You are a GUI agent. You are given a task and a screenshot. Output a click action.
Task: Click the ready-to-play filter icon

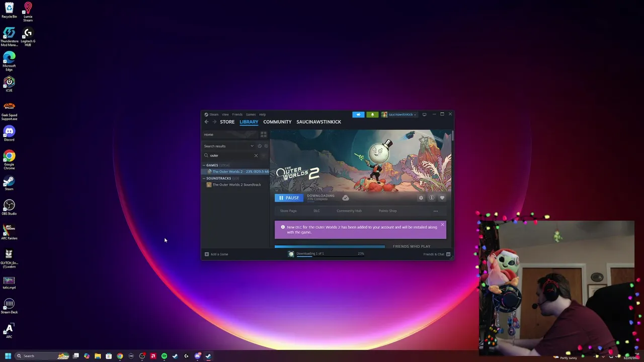[x=266, y=146]
